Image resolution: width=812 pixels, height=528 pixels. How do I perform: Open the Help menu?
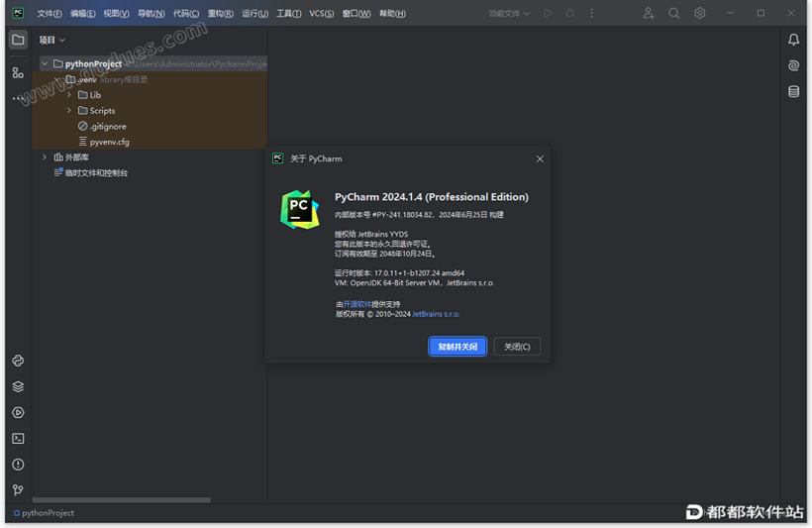[392, 14]
